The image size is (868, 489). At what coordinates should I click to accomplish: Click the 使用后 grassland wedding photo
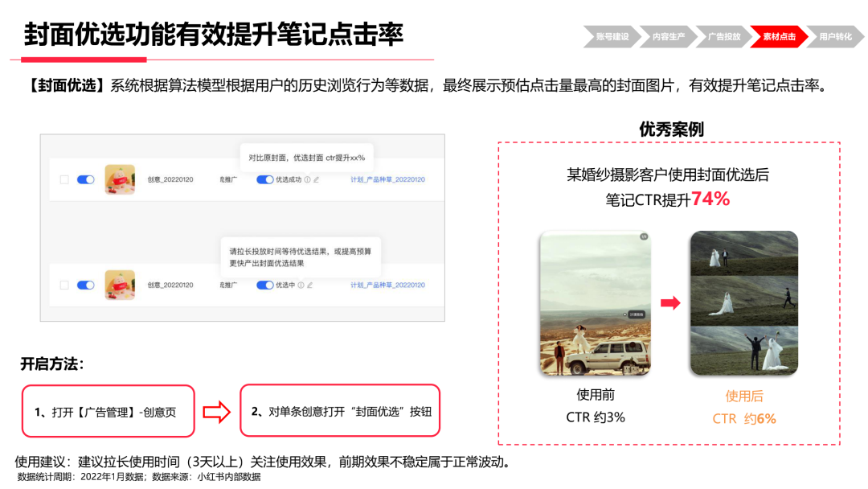tap(743, 302)
